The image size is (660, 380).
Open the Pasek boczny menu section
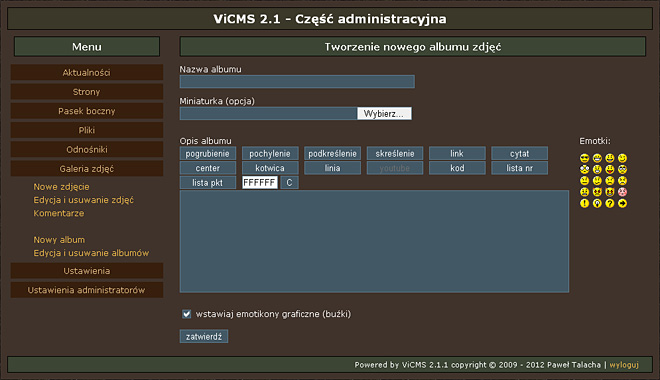(87, 111)
